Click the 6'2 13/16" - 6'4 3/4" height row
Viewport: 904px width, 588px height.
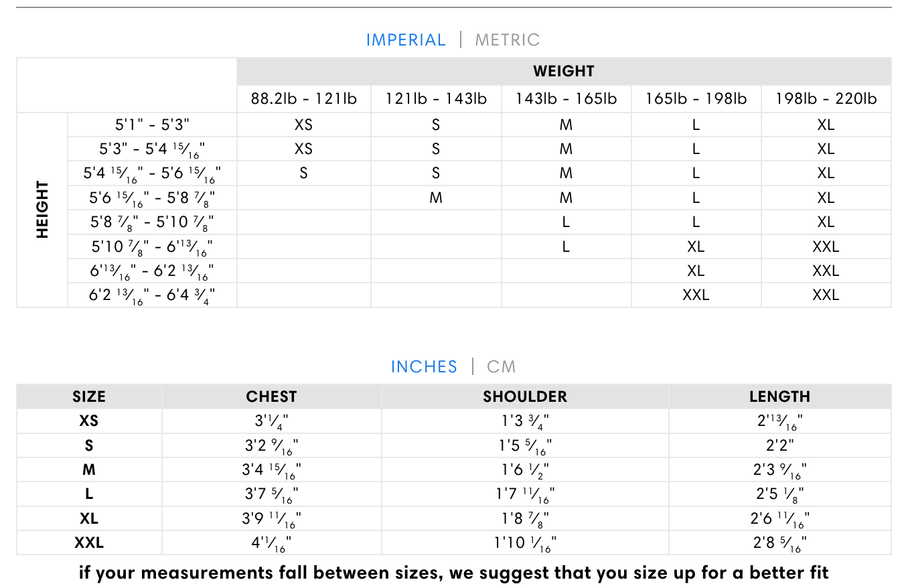tap(152, 295)
